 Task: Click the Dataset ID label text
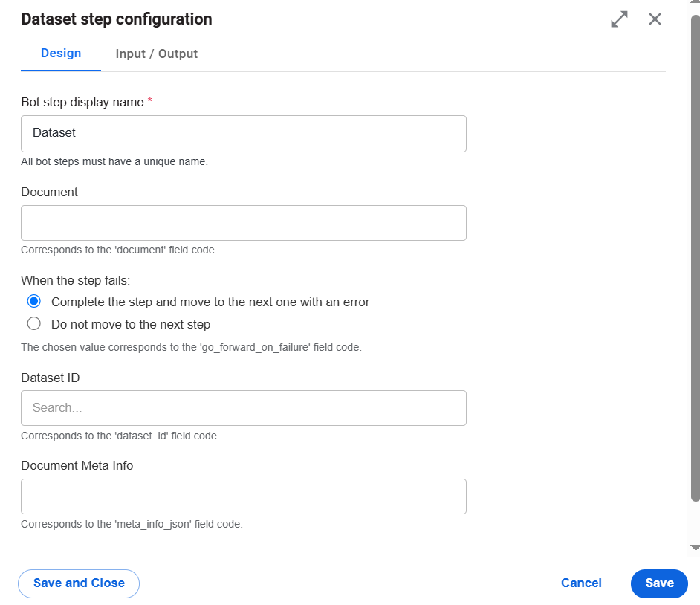[51, 378]
